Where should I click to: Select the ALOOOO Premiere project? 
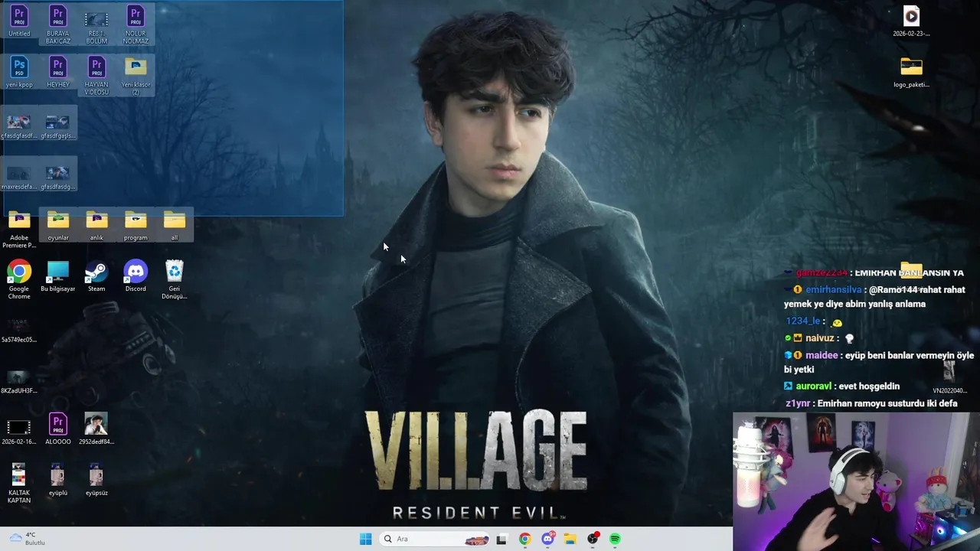coord(58,430)
